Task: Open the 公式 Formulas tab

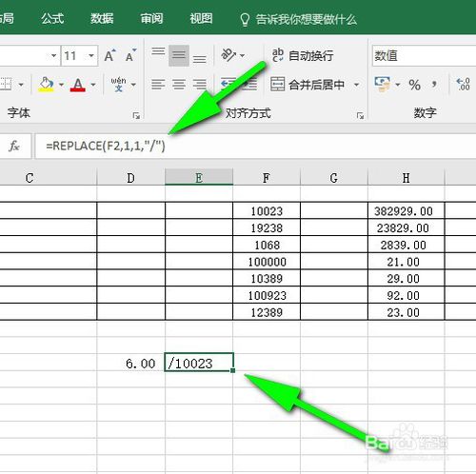Action: [52, 18]
